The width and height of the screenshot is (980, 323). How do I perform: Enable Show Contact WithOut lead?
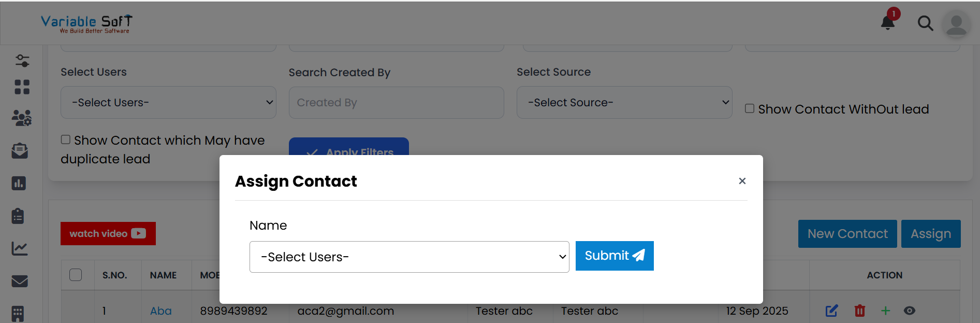[x=750, y=108]
